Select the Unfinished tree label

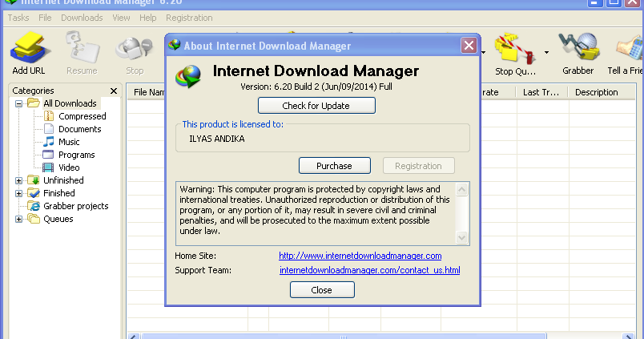click(x=63, y=180)
